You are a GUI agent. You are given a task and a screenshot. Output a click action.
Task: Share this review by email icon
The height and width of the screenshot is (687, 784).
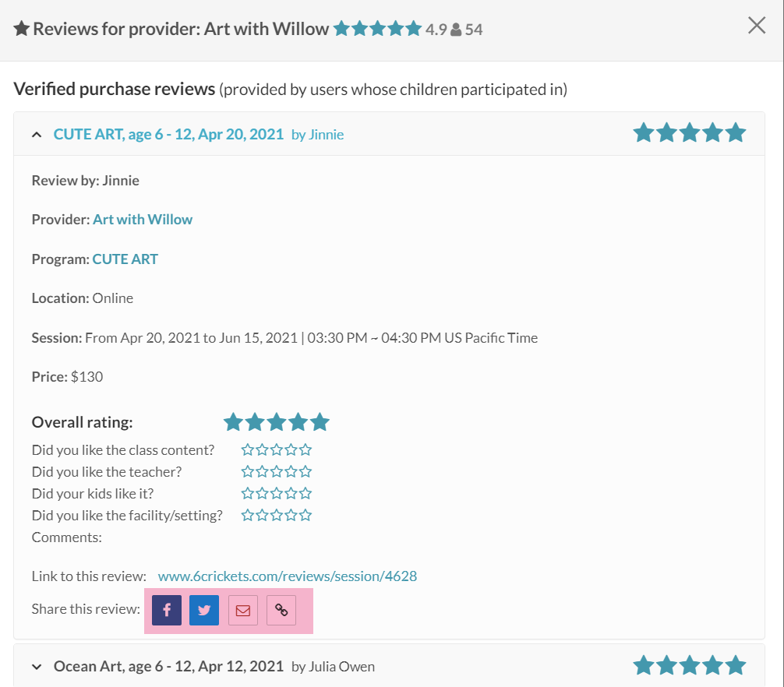click(x=242, y=611)
